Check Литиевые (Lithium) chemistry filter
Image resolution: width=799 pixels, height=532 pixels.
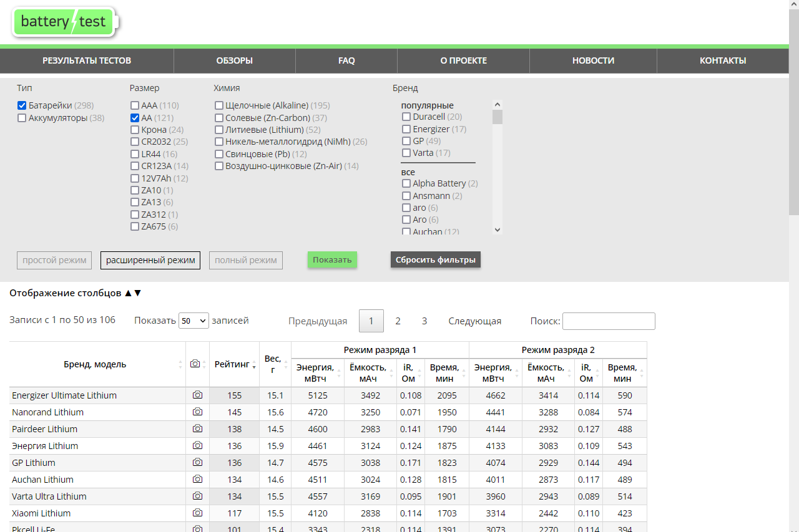[219, 130]
